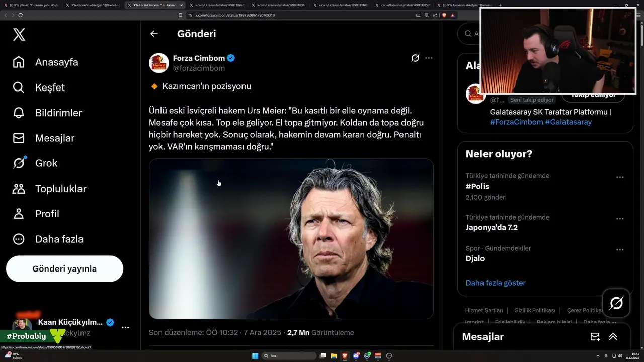Open Topluluklar communities
The image size is (644, 362).
[x=49, y=189]
